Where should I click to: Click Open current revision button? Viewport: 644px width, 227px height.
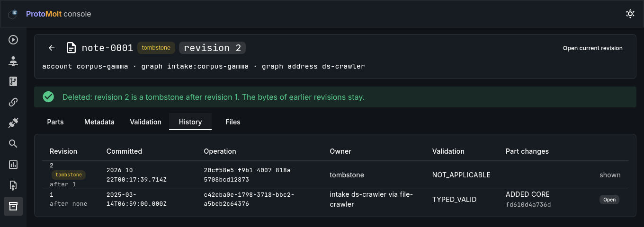[x=593, y=48]
